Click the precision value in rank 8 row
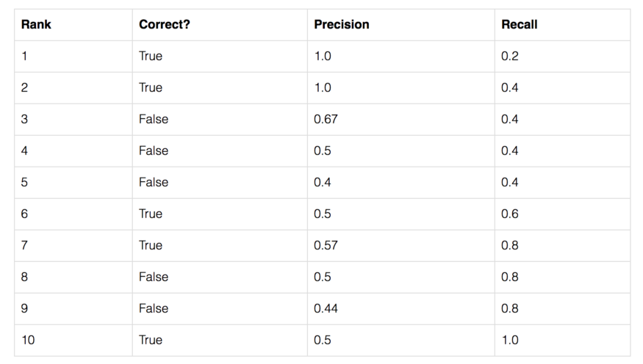The height and width of the screenshot is (364, 643). pyautogui.click(x=323, y=277)
